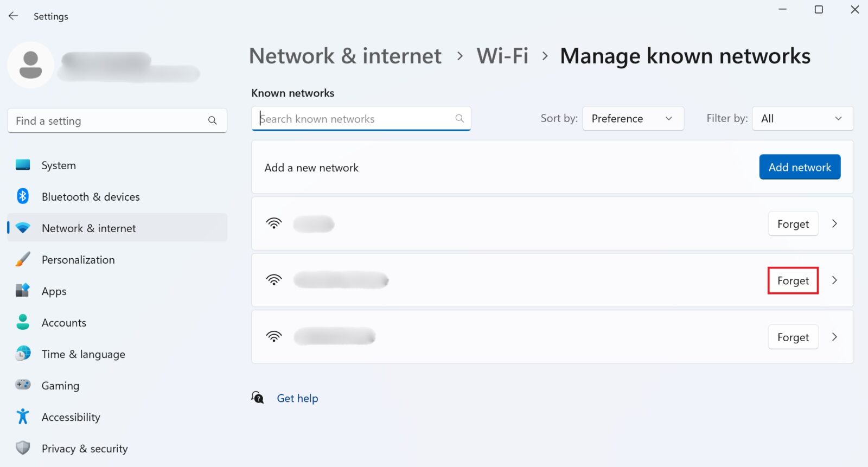Open Network & internet breadcrumb

345,55
